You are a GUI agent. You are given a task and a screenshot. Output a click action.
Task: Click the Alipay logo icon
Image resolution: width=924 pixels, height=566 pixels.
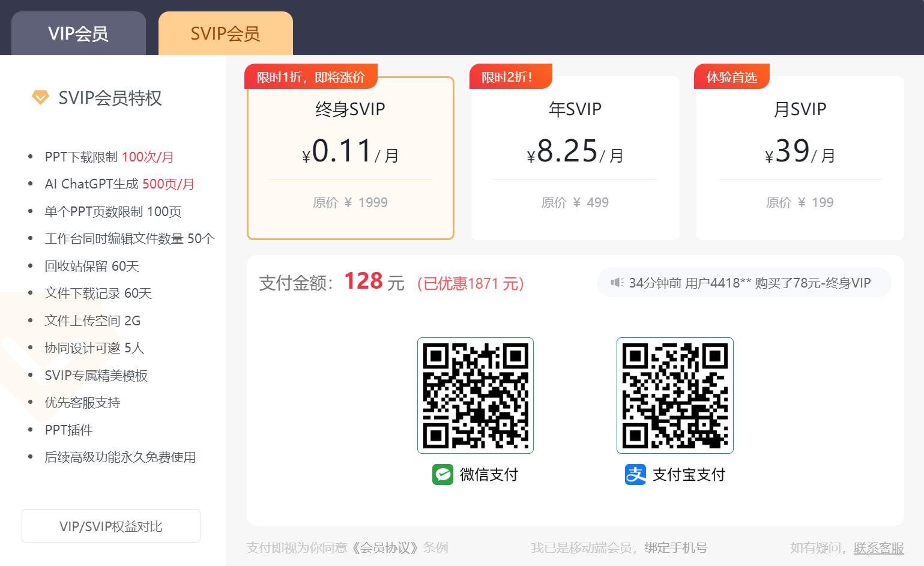coord(635,475)
